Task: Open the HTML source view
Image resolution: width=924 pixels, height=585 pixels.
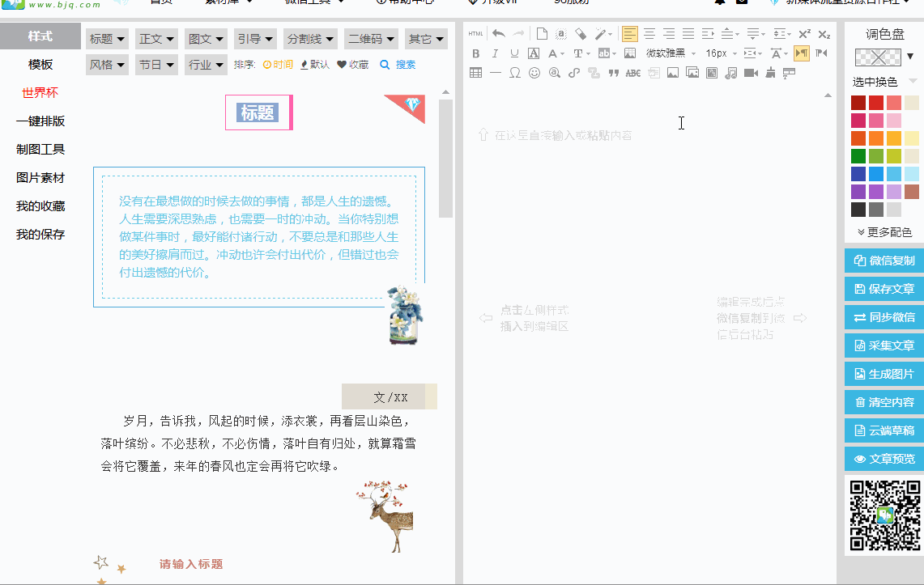Action: [x=475, y=33]
